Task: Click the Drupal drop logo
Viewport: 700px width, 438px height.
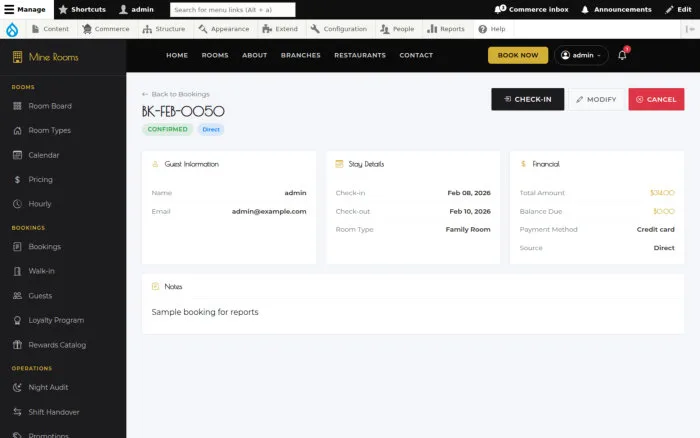Action: click(12, 29)
